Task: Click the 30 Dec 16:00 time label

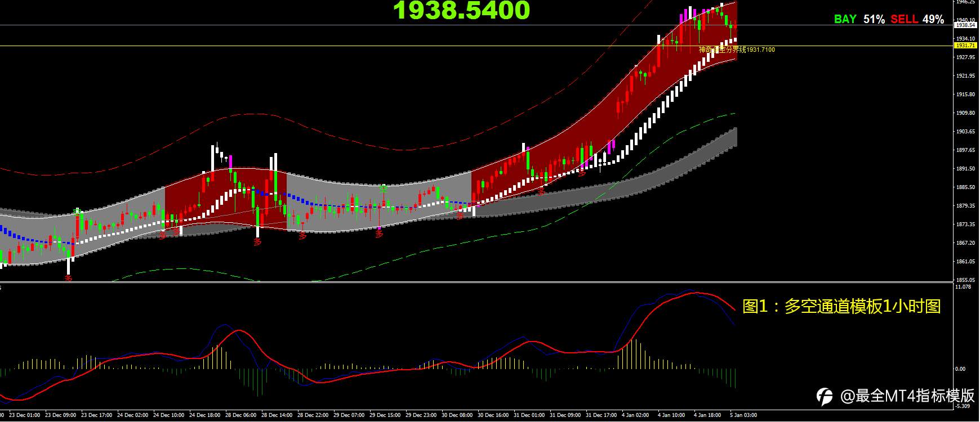Action: (493, 415)
